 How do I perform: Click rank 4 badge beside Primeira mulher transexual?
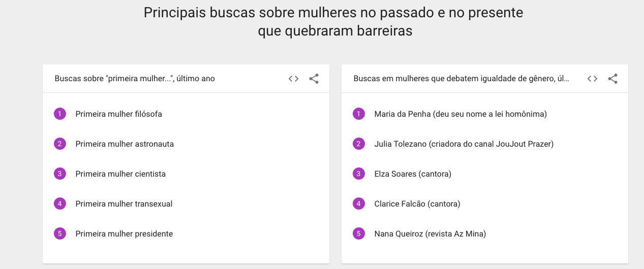pyautogui.click(x=60, y=204)
